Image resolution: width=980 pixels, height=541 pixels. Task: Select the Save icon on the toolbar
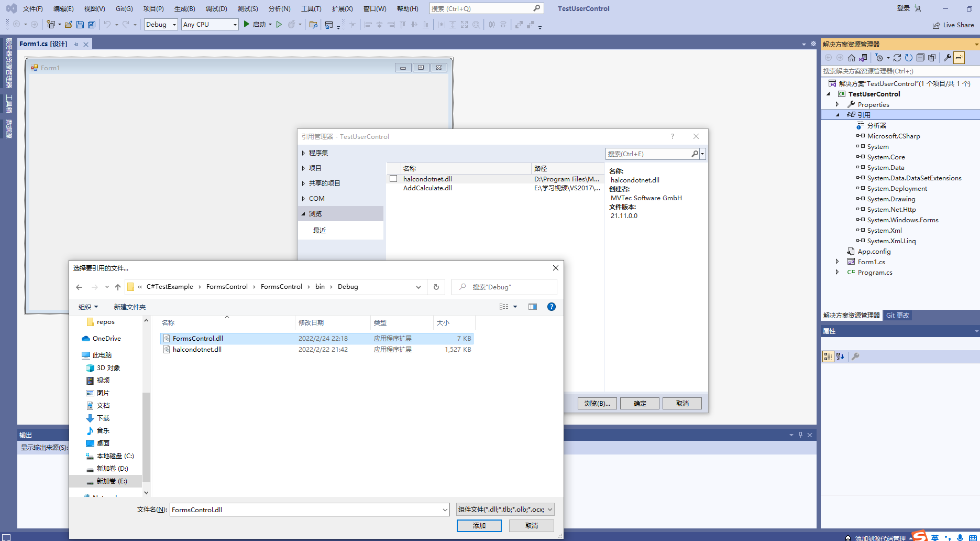(x=80, y=24)
